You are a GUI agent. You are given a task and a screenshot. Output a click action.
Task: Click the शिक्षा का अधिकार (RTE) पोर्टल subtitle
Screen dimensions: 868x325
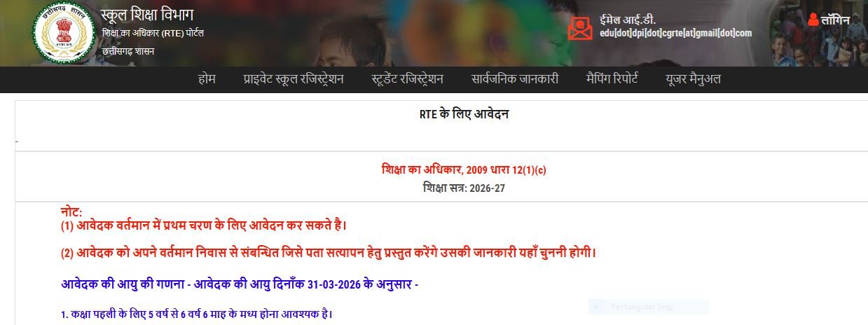(153, 34)
